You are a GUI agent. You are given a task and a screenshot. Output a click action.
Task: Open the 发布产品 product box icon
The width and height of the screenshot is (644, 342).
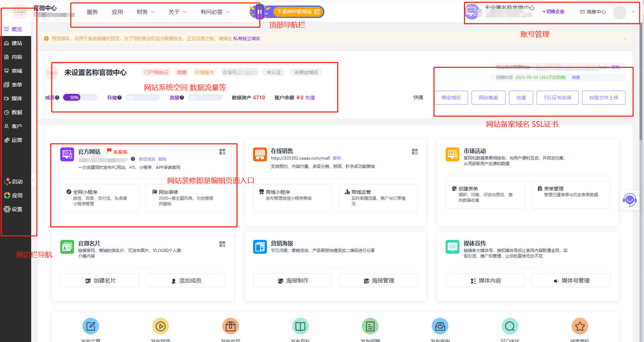(230, 326)
